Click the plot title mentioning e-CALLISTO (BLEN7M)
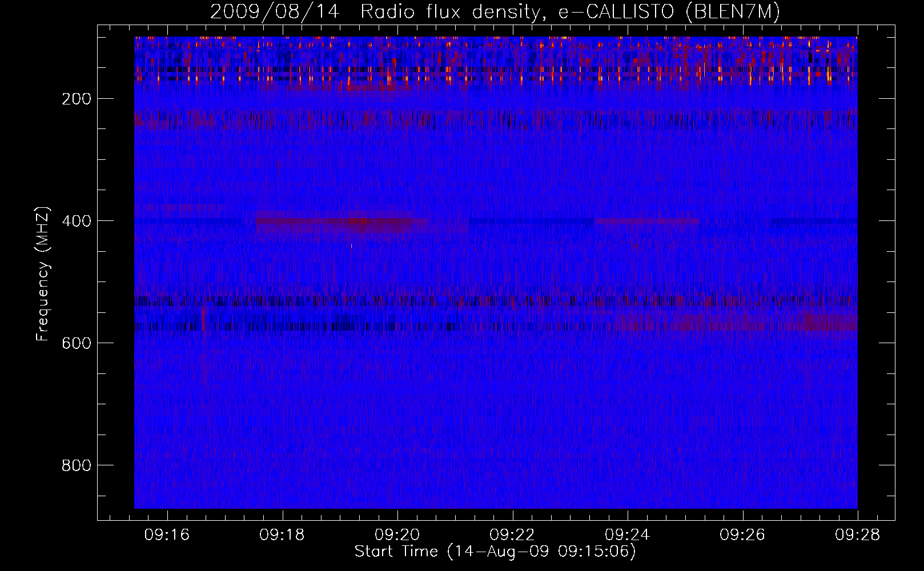The image size is (924, 571). pyautogui.click(x=495, y=11)
